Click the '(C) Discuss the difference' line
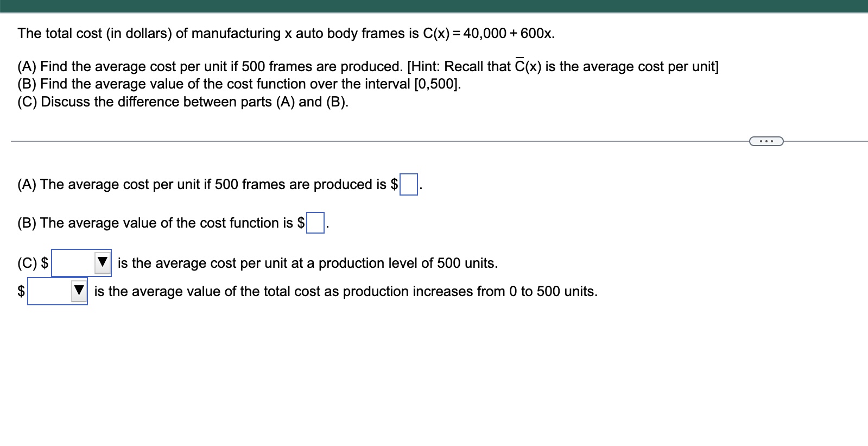 point(183,102)
